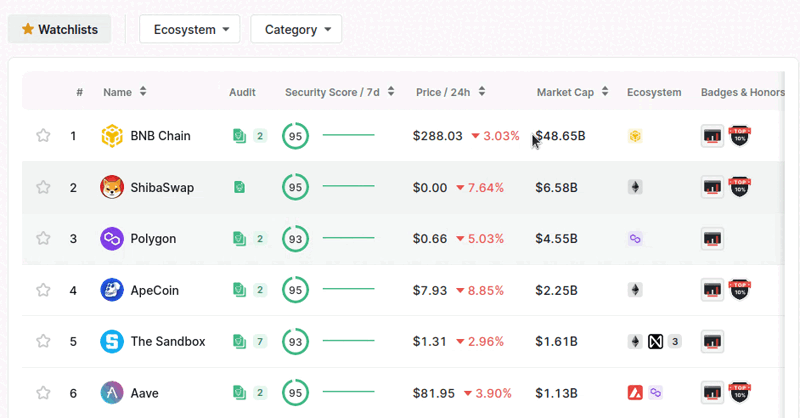Star BNB Chain to add to watchlist
Screen dimensions: 800x418
point(43,136)
